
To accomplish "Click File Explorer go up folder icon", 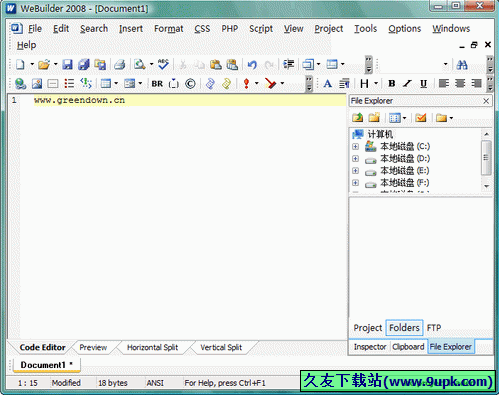I will click(358, 118).
